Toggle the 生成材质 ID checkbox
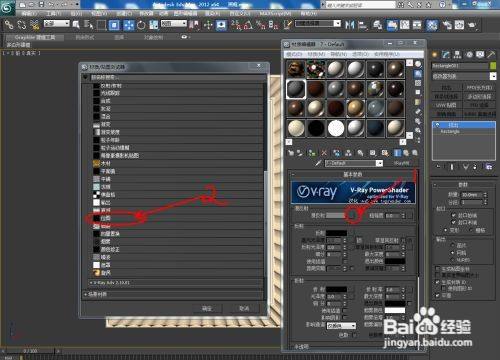Image resolution: width=500 pixels, height=360 pixels. point(438,282)
